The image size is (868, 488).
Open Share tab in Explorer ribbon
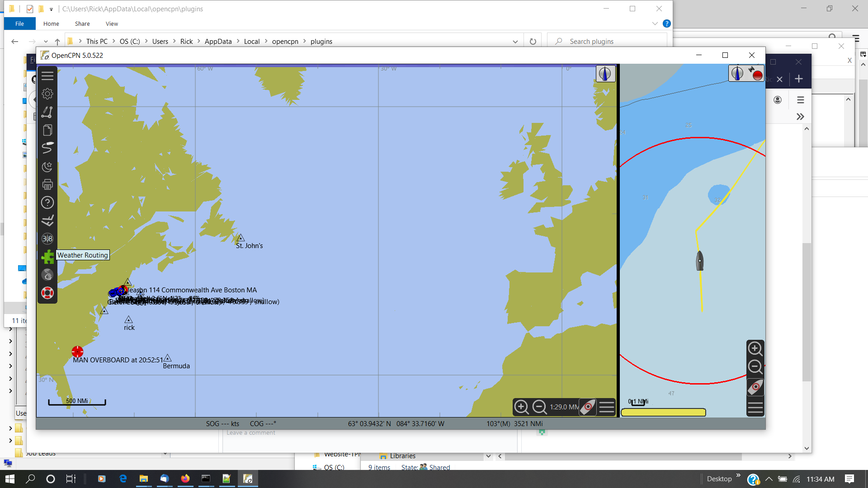82,23
